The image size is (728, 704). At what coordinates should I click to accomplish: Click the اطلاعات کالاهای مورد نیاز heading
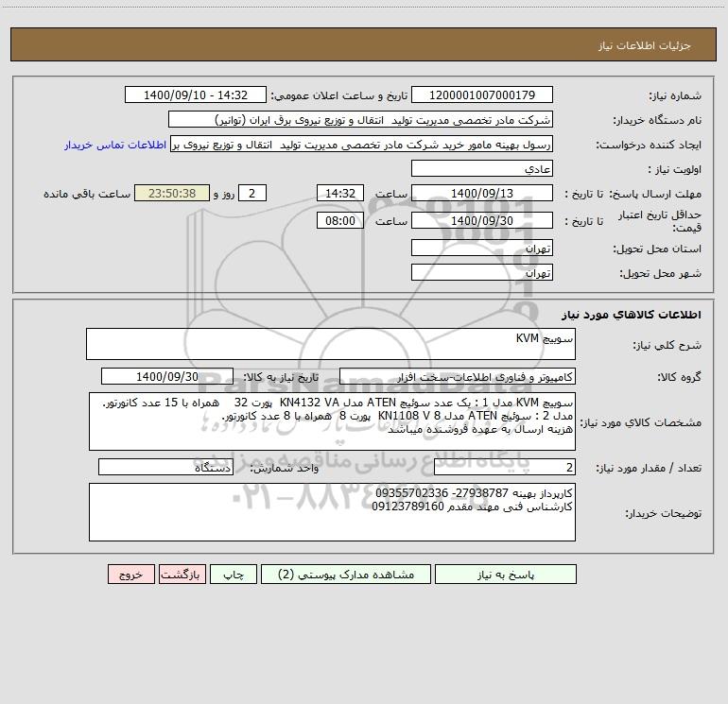click(632, 315)
